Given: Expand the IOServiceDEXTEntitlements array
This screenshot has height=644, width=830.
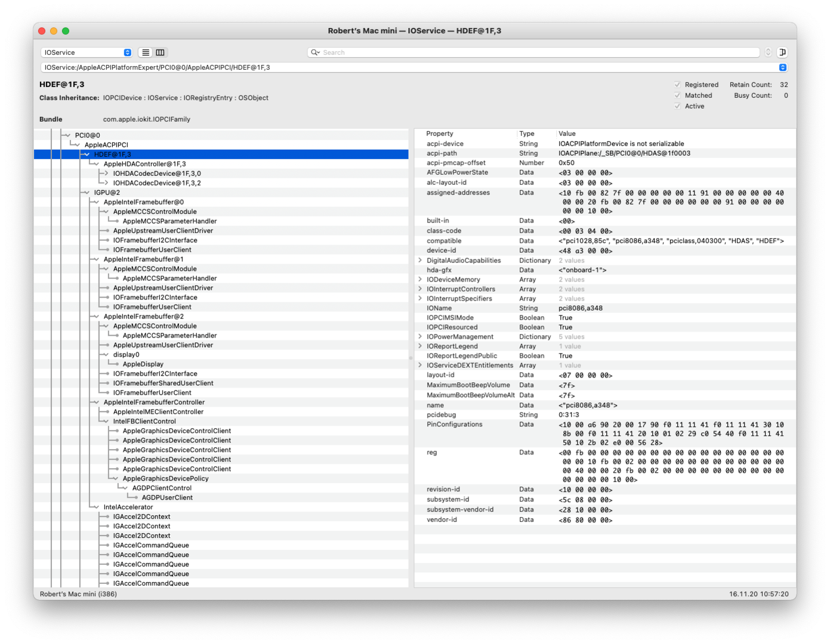Looking at the screenshot, I should (x=420, y=366).
